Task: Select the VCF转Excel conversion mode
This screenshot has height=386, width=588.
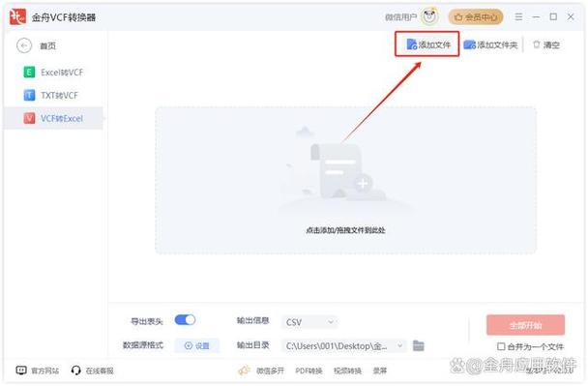Action: (53, 118)
